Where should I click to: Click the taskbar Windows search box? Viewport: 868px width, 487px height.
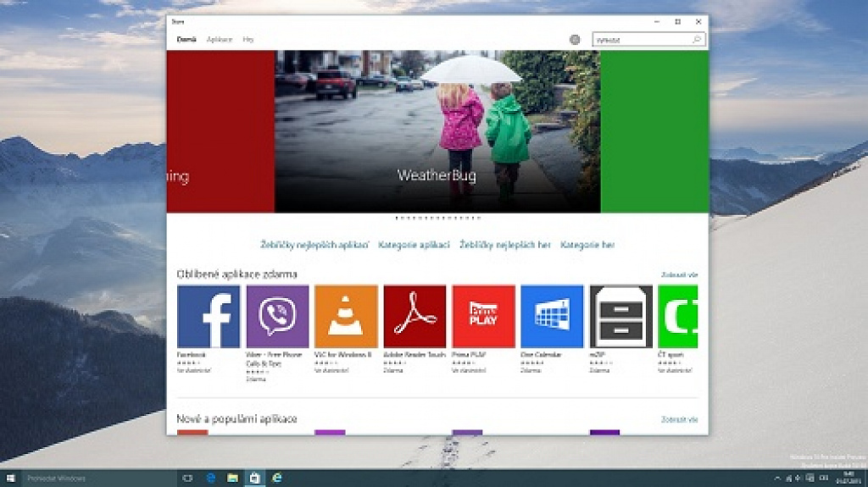pyautogui.click(x=100, y=479)
